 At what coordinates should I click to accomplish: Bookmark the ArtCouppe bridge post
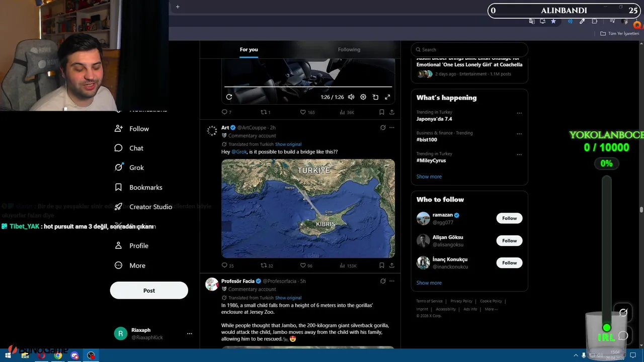(x=382, y=265)
